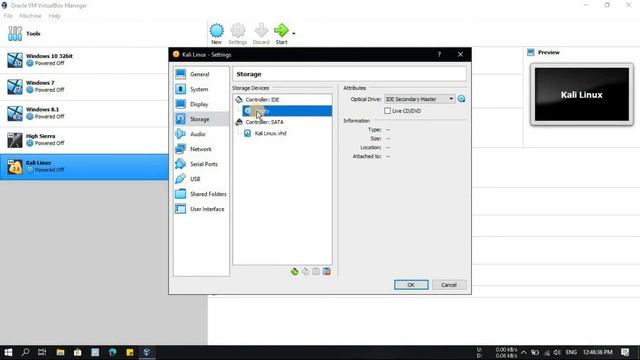
Task: Open the User Interface settings category
Action: pyautogui.click(x=201, y=209)
